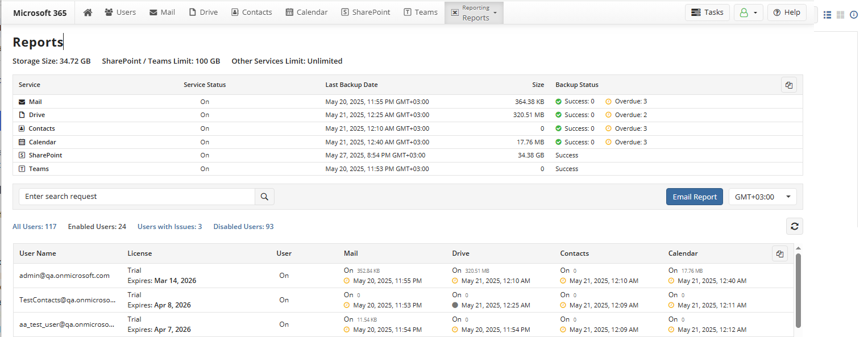
Task: Click Overdue: 2 in the Drive row
Action: (631, 115)
